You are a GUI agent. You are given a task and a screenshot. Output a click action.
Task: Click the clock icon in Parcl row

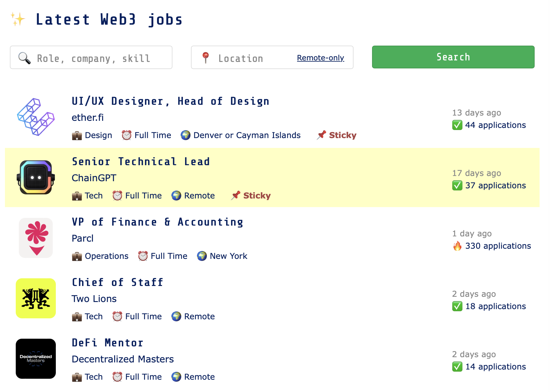coord(143,256)
